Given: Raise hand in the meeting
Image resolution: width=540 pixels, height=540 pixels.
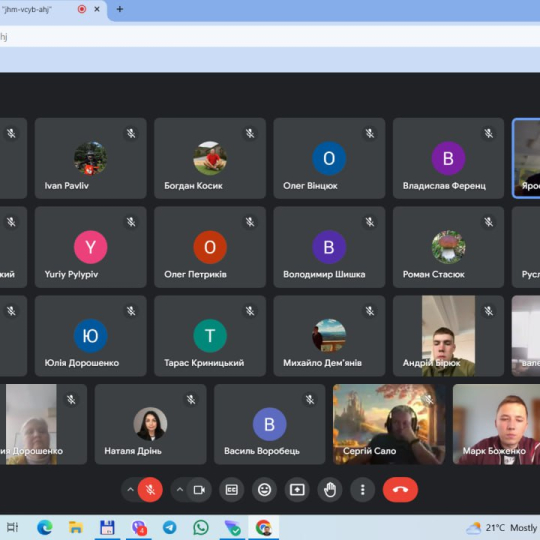Looking at the screenshot, I should click(x=330, y=489).
